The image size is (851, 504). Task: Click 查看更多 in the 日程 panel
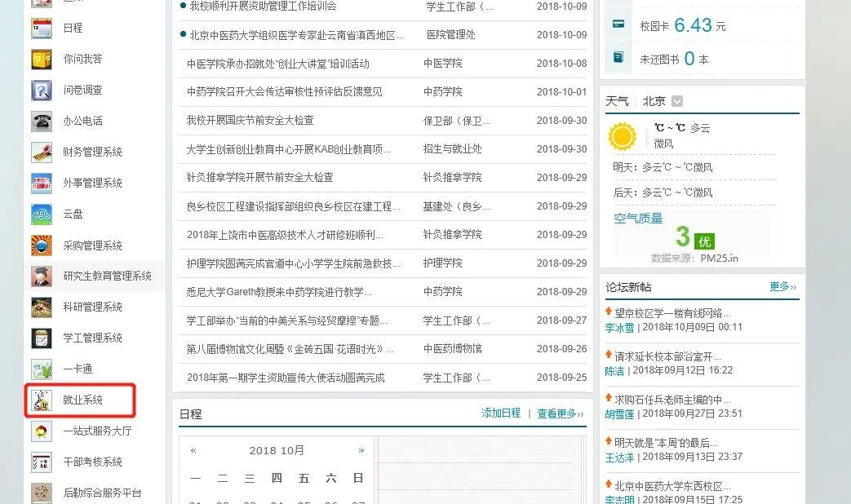(560, 413)
